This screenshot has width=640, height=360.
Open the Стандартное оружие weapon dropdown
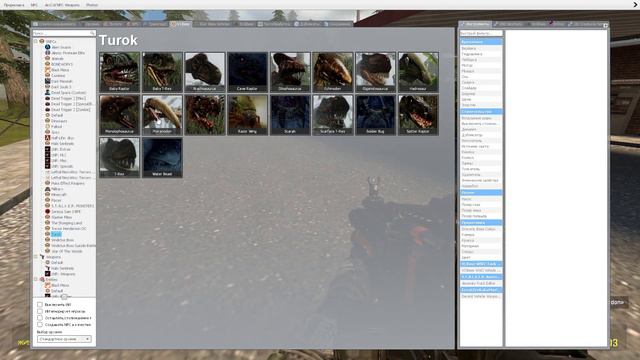point(64,339)
